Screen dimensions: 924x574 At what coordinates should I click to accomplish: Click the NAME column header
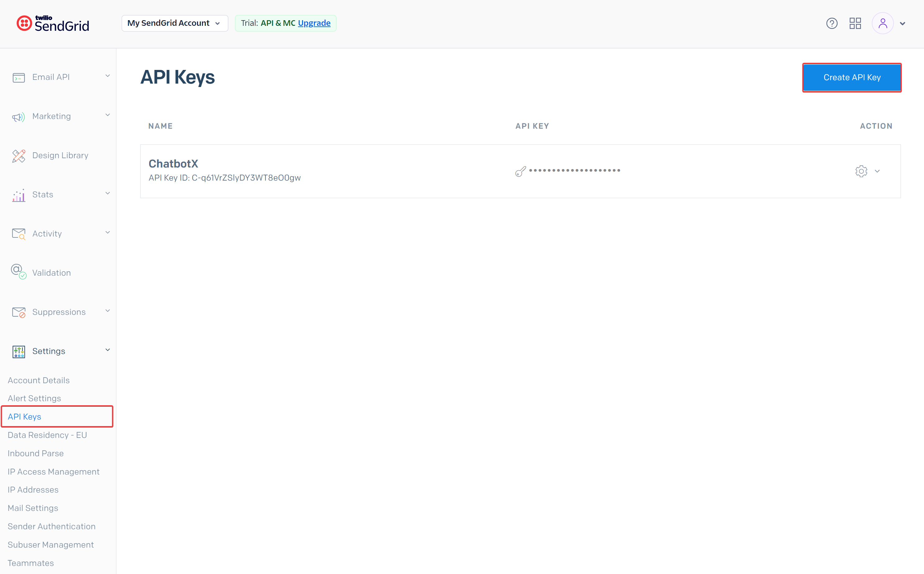[160, 126]
